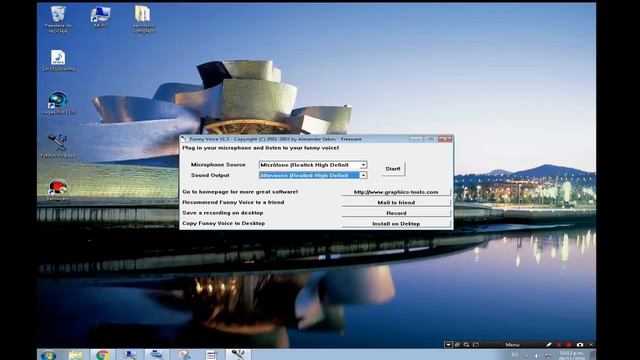Image resolution: width=640 pixels, height=360 pixels.
Task: Expand the recorder bar dropdown arrow
Action: tap(448, 344)
